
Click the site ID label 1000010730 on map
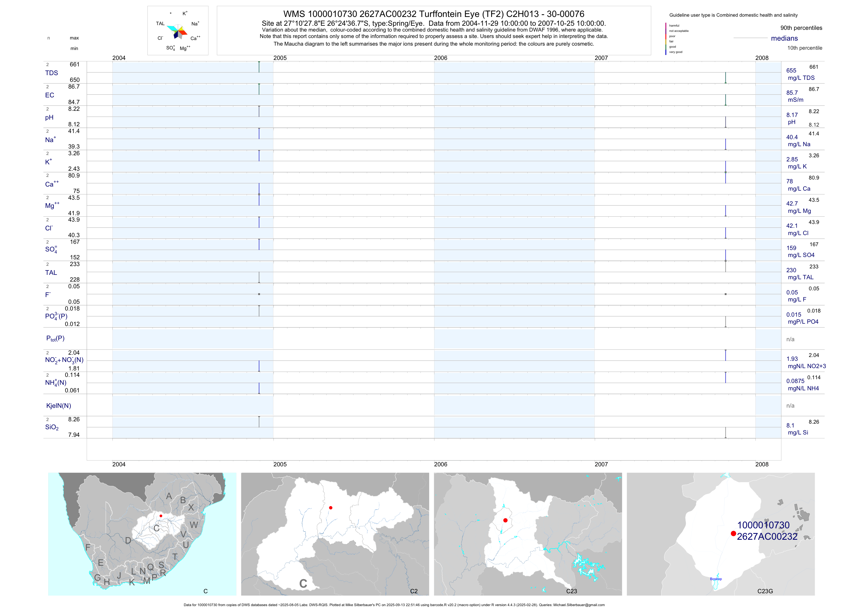click(763, 525)
